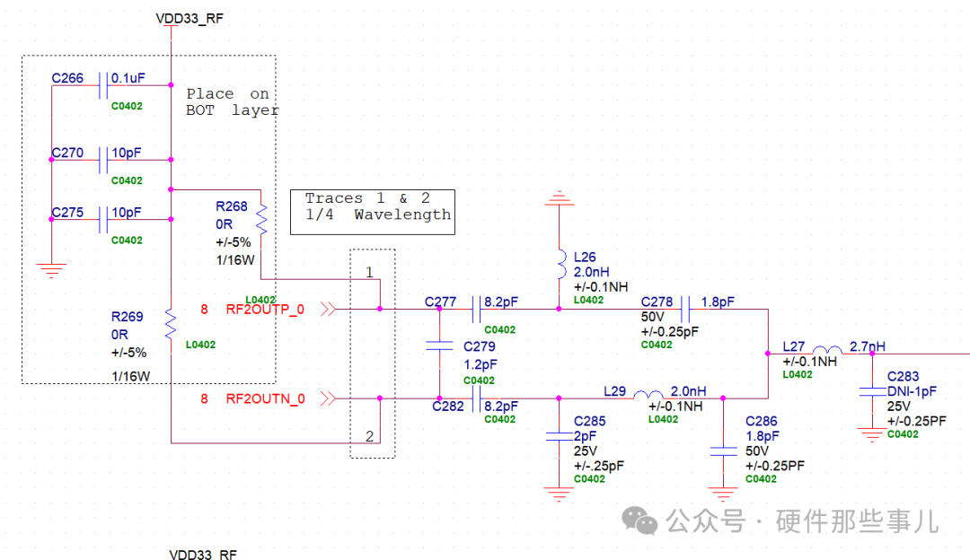Select the C279 1.2pF capacitor symbol
Viewport: 970px width, 560px height.
[x=439, y=345]
